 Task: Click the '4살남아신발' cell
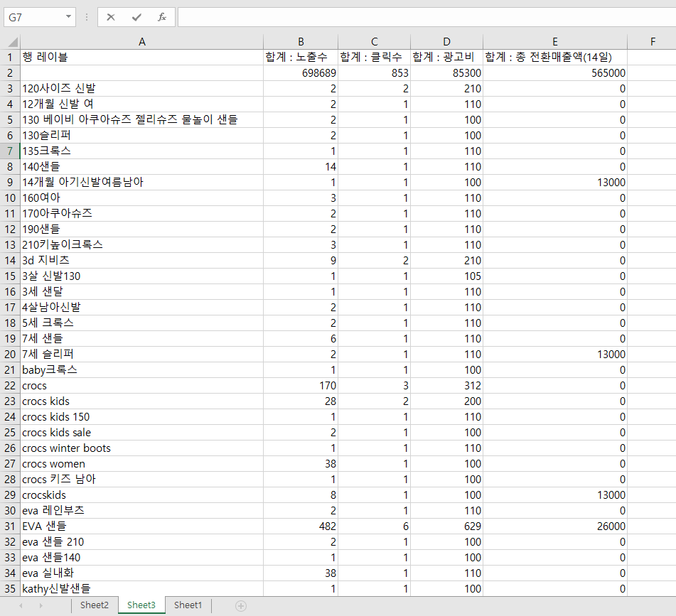(x=142, y=308)
